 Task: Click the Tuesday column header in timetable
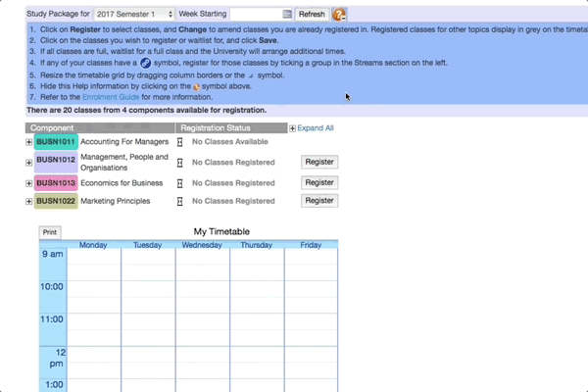[147, 245]
